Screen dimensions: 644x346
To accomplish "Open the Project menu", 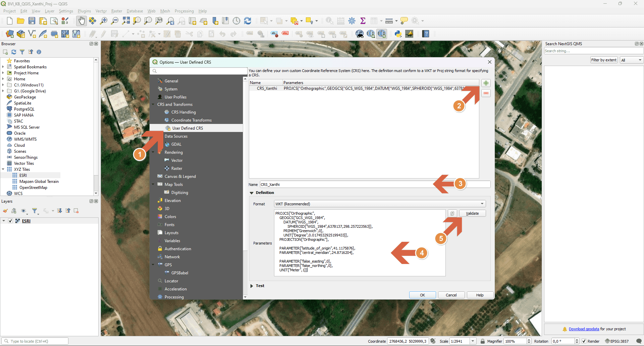I will click(x=9, y=11).
